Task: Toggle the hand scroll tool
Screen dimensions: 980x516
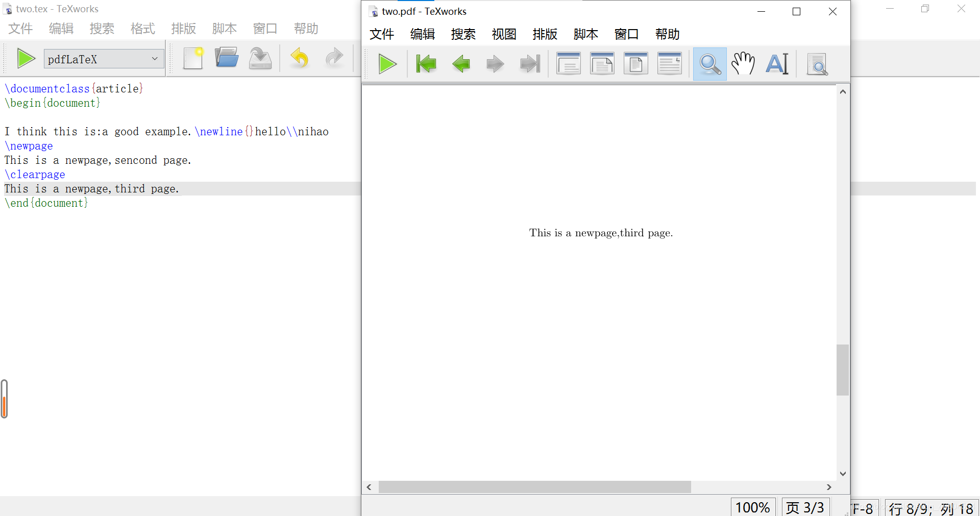Action: [x=743, y=64]
